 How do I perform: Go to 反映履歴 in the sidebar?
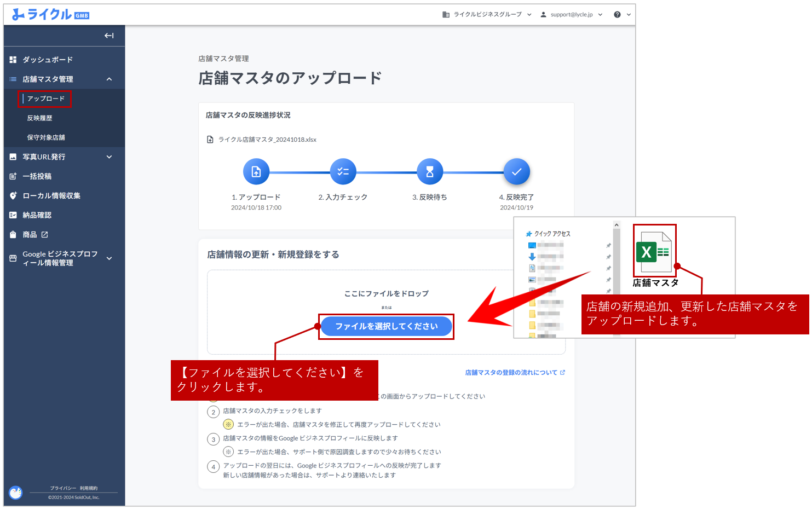(40, 118)
